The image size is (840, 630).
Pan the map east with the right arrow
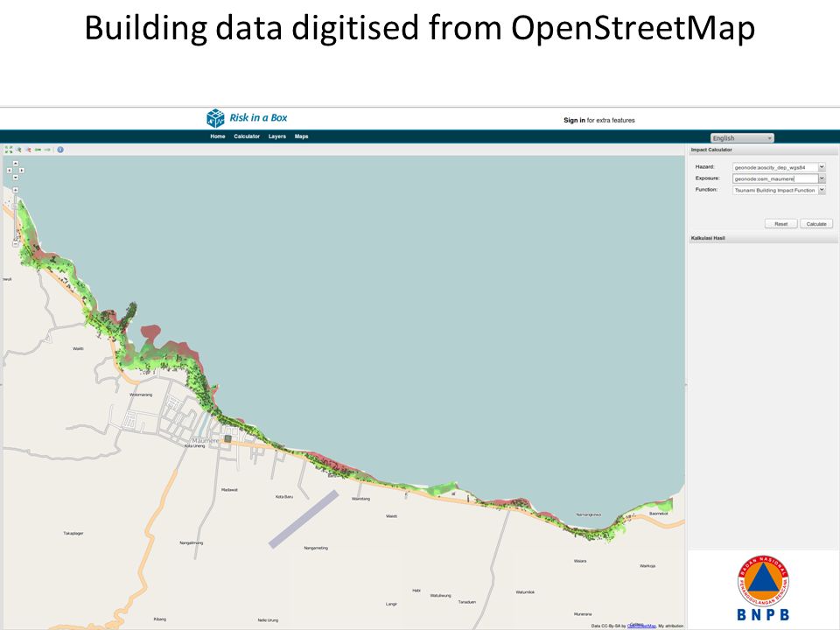(21, 171)
